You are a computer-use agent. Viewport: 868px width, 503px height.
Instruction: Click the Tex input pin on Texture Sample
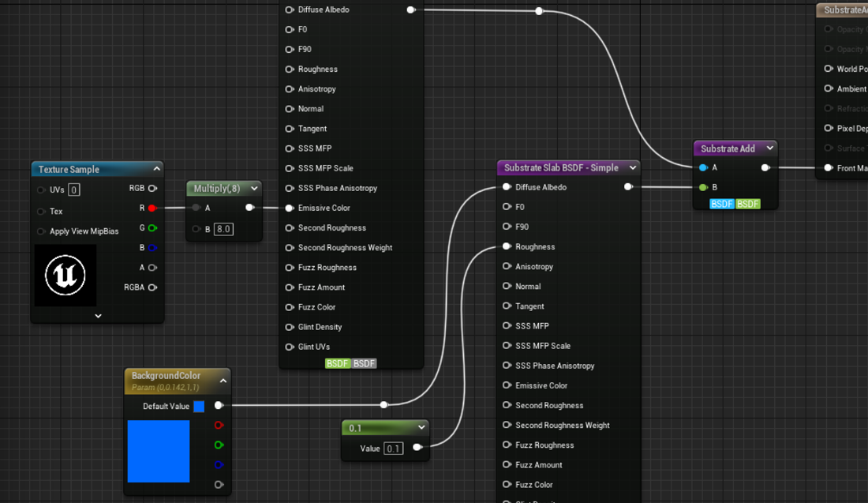click(40, 212)
